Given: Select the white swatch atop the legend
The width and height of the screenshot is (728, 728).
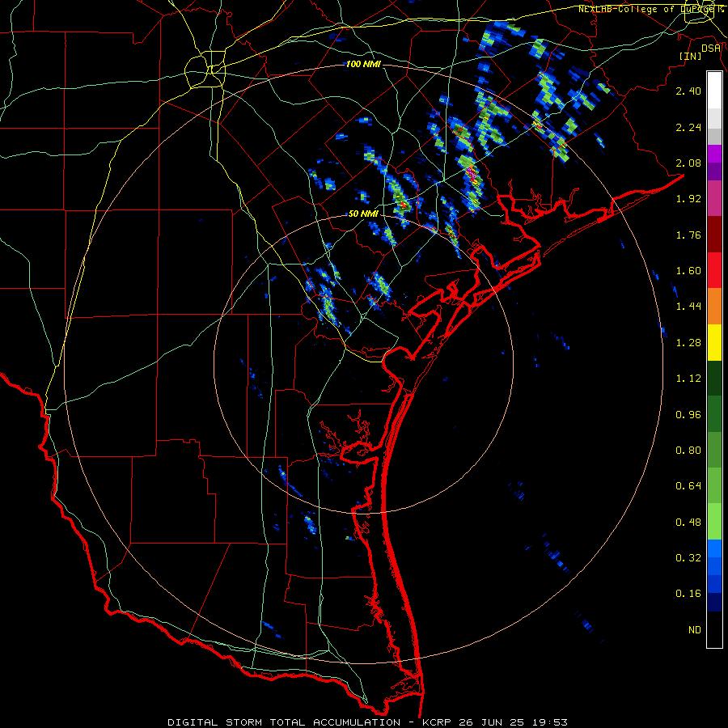Looking at the screenshot, I should tap(714, 91).
